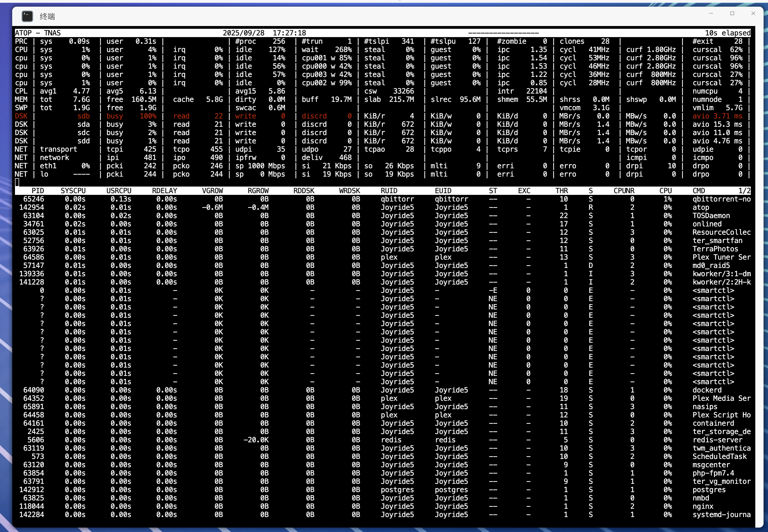Click the qbittorrent-no command entry
Screen dimensions: 768x532
point(721,199)
